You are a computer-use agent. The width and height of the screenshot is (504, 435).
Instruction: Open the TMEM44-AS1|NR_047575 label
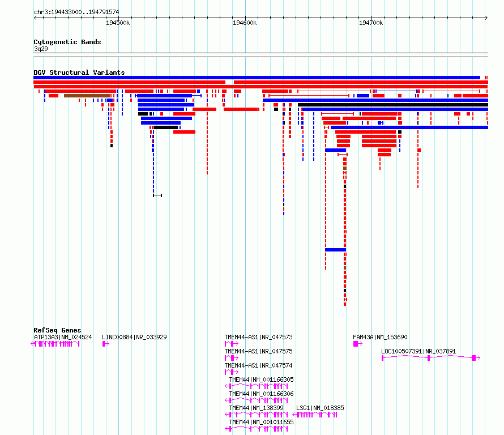258,351
